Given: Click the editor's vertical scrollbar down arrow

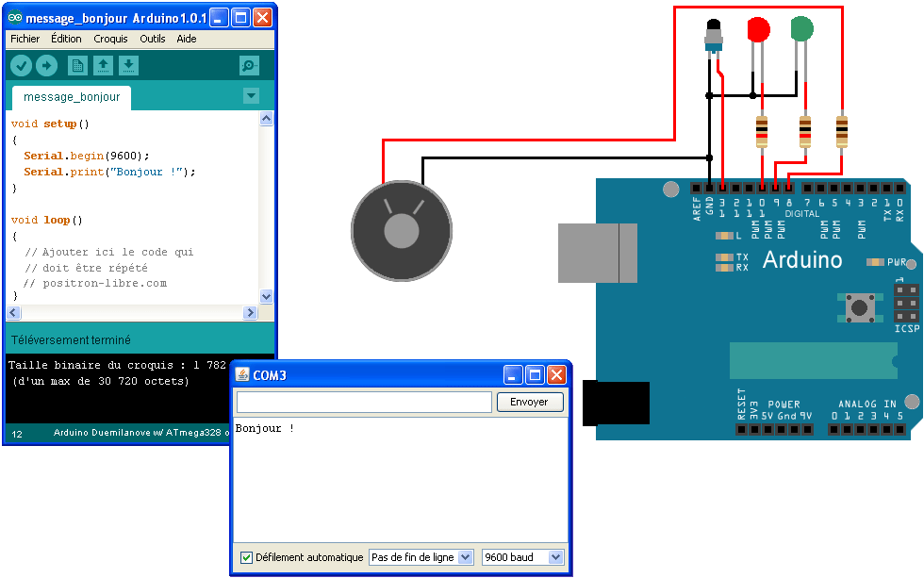Looking at the screenshot, I should click(266, 296).
